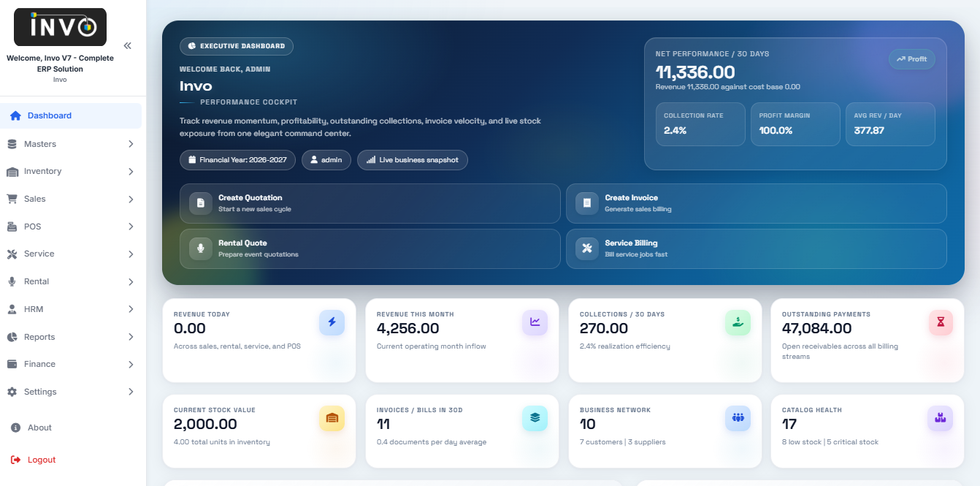This screenshot has height=486, width=980.
Task: Click the Financial Year 2026-2027 chip
Action: (x=238, y=160)
